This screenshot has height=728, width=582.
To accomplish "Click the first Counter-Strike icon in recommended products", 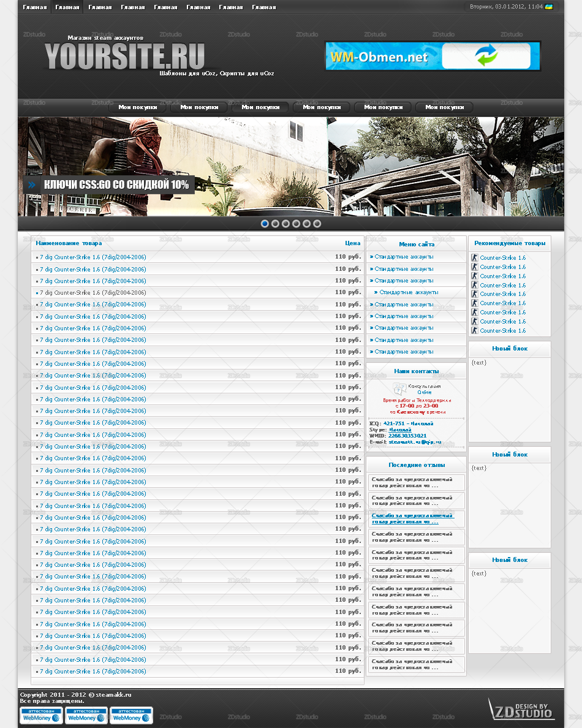I will tap(474, 257).
